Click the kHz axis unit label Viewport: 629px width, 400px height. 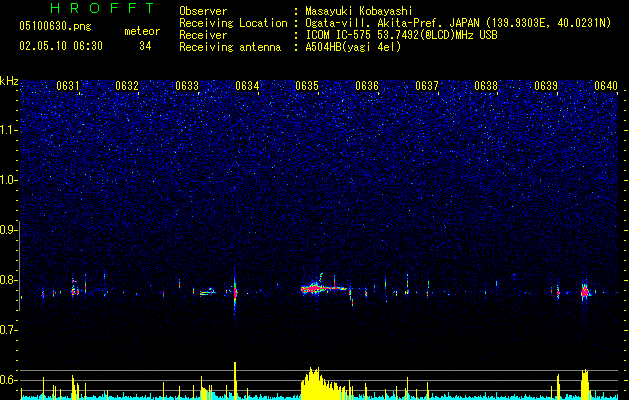tap(9, 81)
